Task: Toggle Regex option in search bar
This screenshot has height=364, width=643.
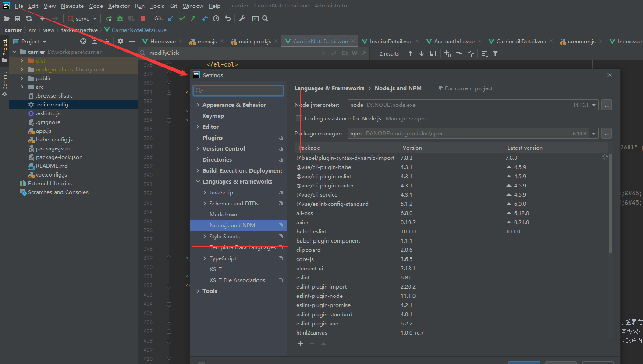Action: 364,53
